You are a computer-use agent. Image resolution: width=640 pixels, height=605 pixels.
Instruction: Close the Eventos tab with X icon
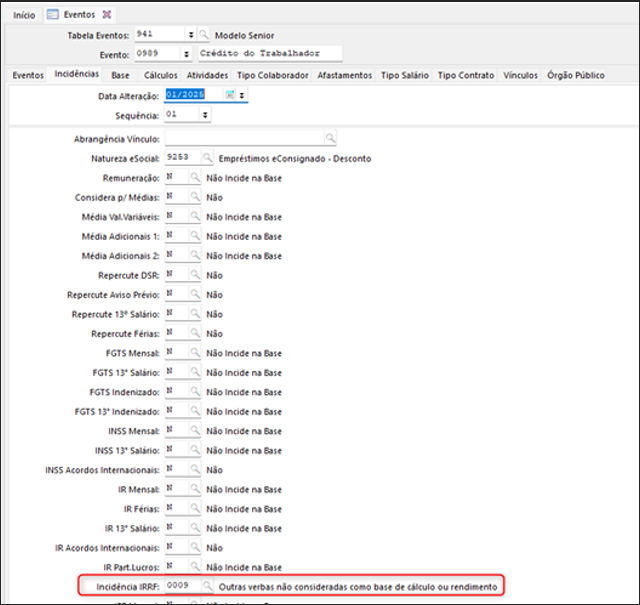click(x=107, y=15)
